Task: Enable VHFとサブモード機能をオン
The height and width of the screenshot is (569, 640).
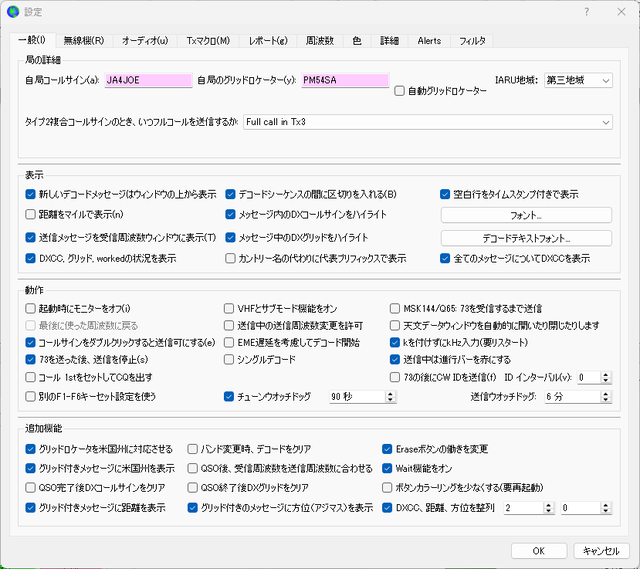Action: coord(229,308)
